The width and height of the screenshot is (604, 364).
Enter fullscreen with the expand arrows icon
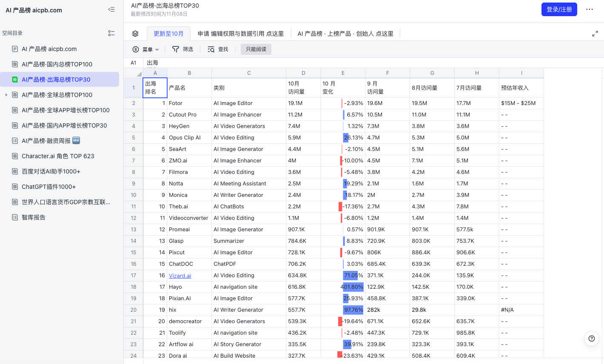point(595,34)
